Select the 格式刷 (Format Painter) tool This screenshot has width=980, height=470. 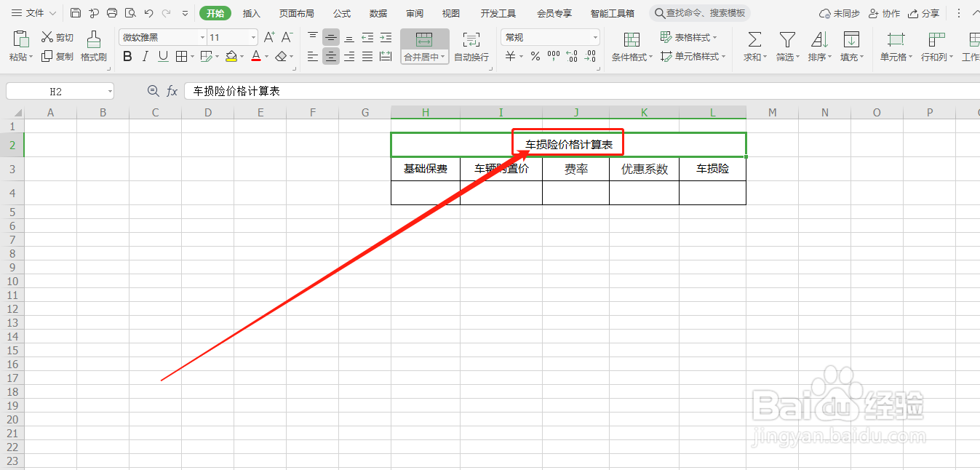point(93,47)
